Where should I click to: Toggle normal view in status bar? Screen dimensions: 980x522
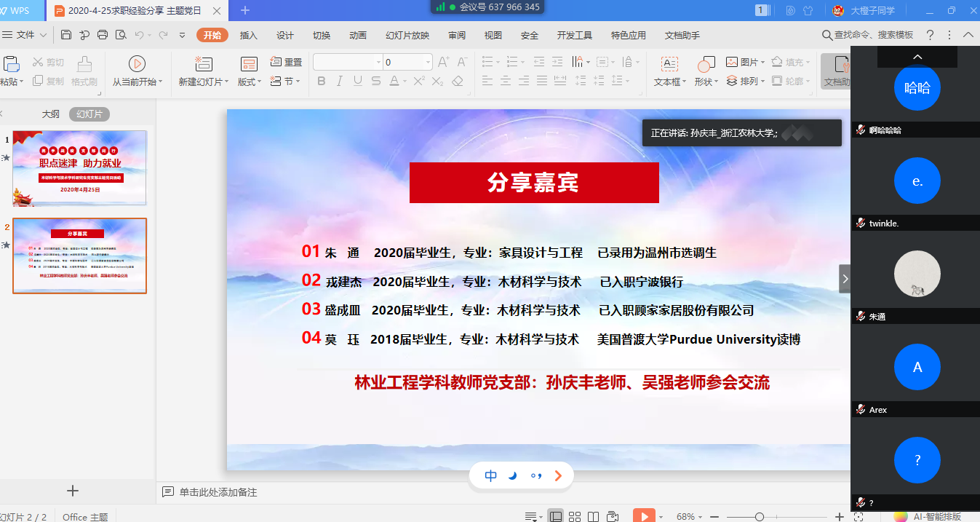pos(556,517)
